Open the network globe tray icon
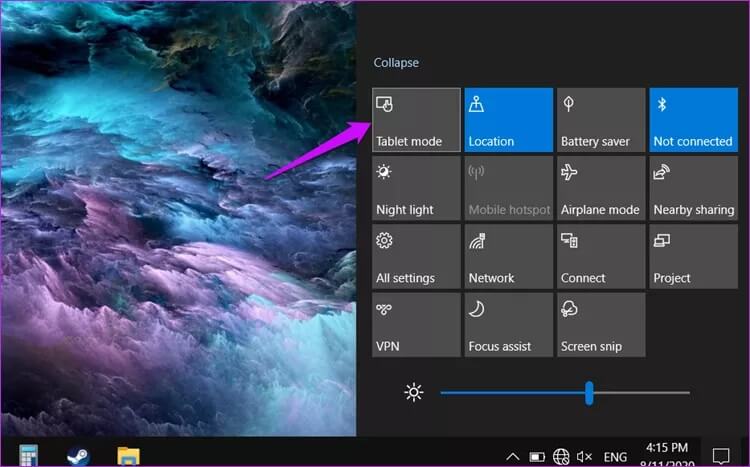Screen dimensions: 750x467 [x=561, y=456]
